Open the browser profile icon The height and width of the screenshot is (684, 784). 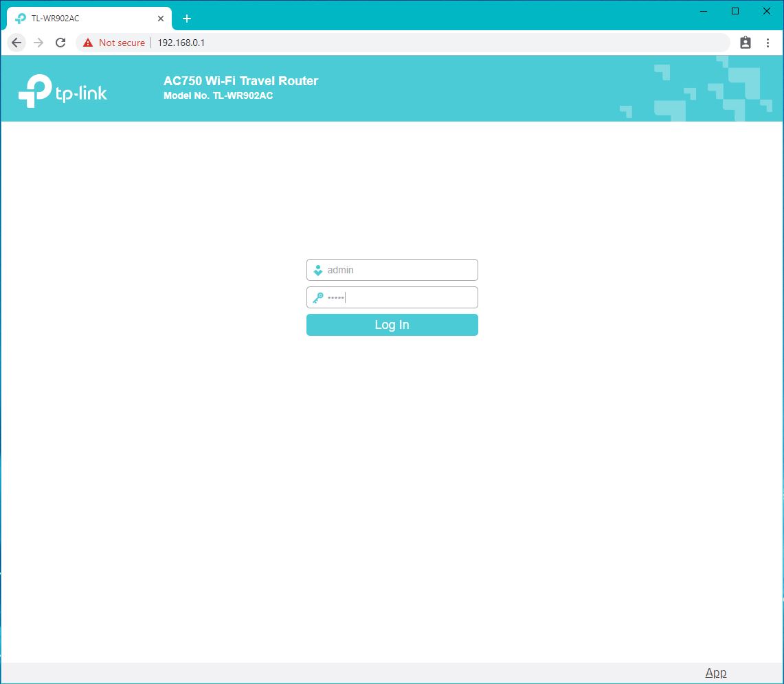point(745,43)
